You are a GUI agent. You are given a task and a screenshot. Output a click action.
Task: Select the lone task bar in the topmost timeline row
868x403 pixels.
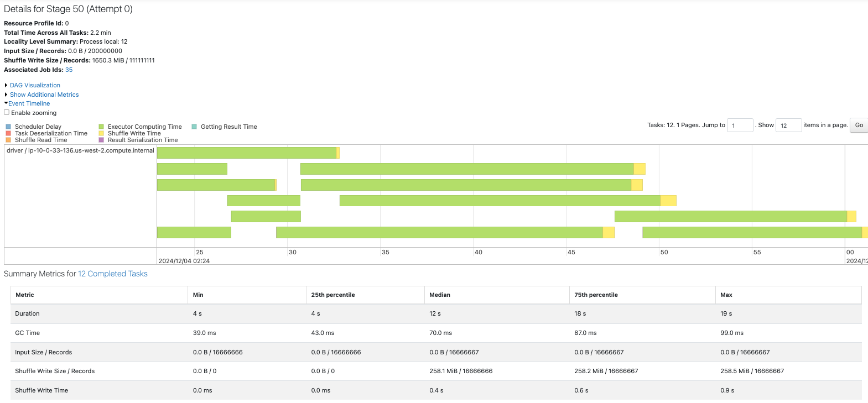(248, 153)
